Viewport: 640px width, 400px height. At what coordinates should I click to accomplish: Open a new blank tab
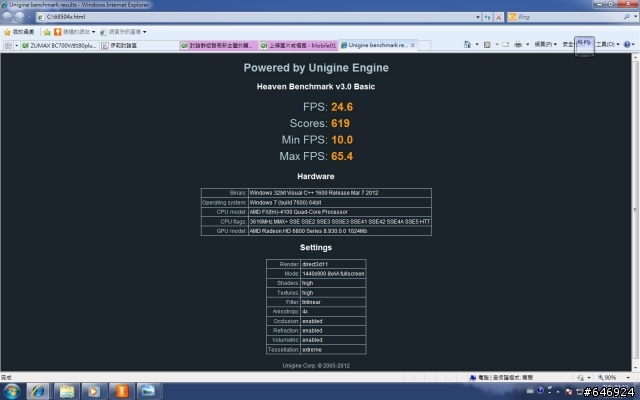coord(424,45)
